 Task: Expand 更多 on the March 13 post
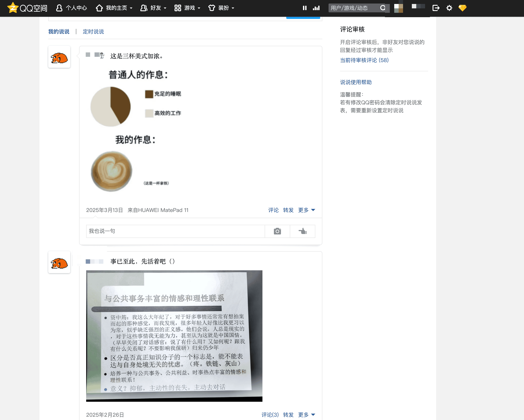[x=307, y=210]
